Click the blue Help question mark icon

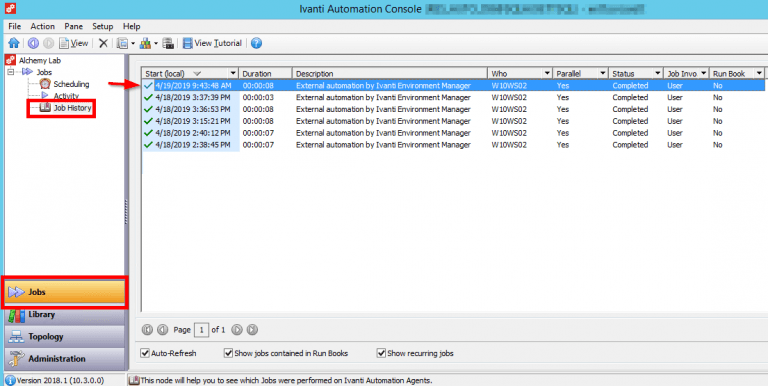pyautogui.click(x=256, y=43)
